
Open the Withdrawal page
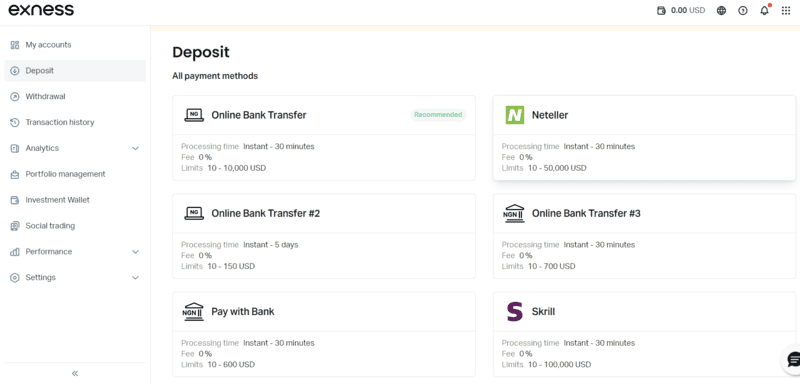[75, 96]
